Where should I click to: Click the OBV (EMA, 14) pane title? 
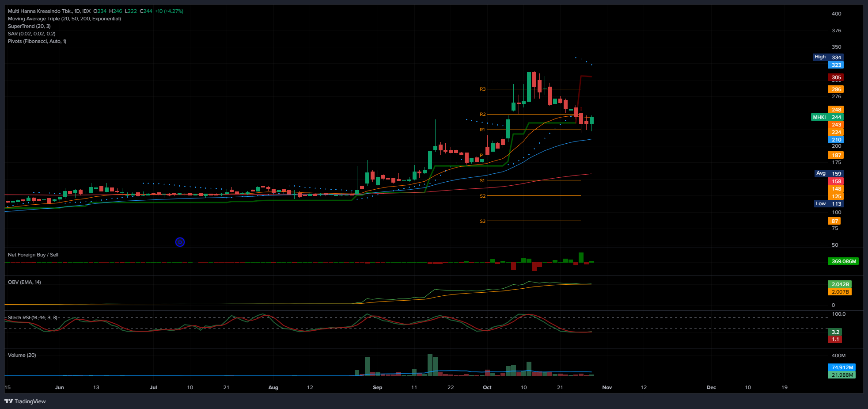pos(24,282)
